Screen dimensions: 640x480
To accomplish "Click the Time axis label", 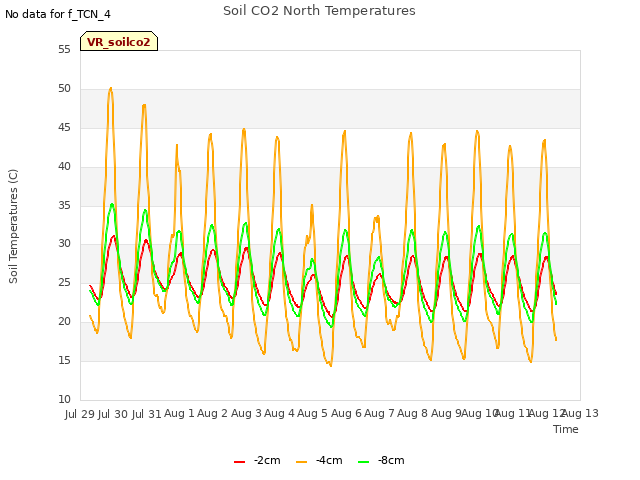I will point(566,429).
